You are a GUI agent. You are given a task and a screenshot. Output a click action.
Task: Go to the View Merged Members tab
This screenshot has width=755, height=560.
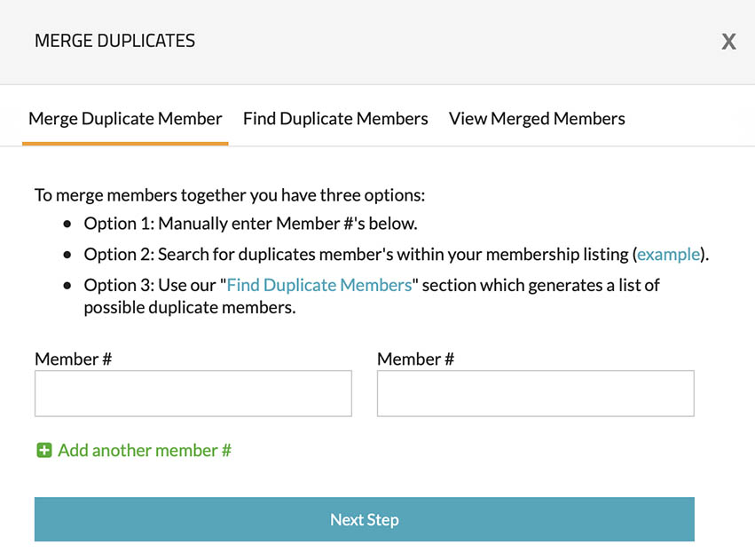click(537, 119)
